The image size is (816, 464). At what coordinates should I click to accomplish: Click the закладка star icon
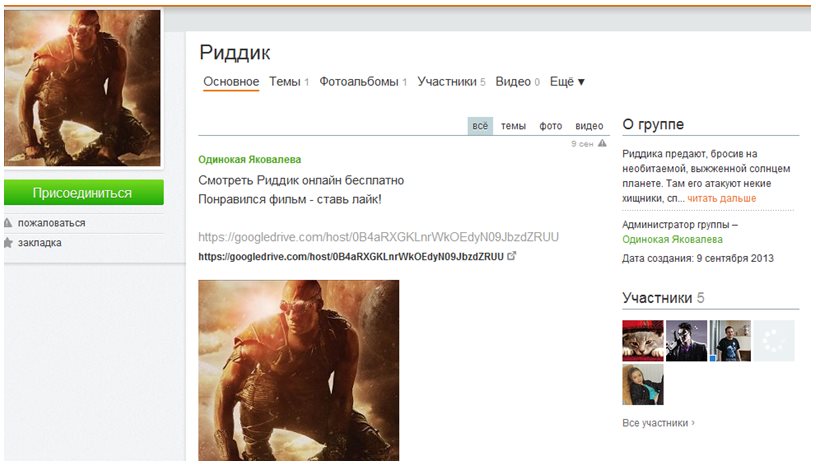pyautogui.click(x=8, y=242)
